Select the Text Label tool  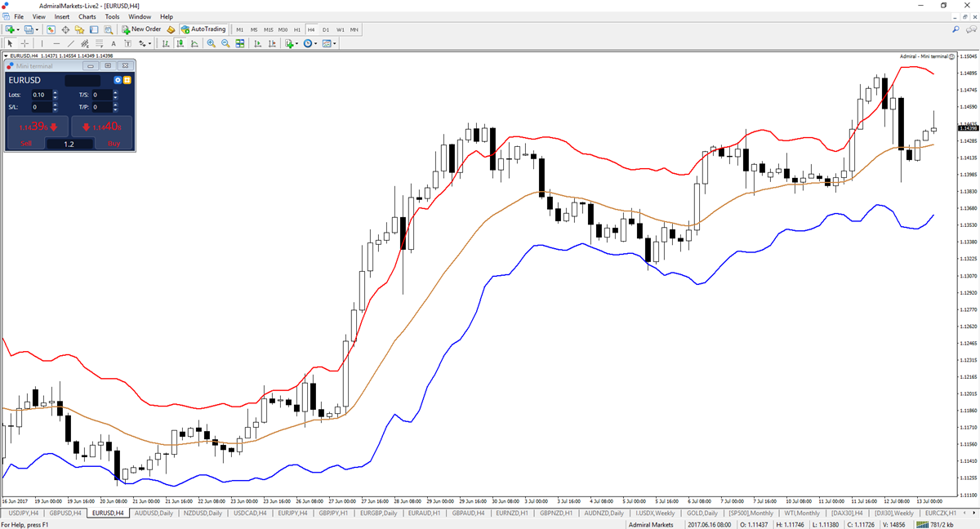click(x=127, y=43)
